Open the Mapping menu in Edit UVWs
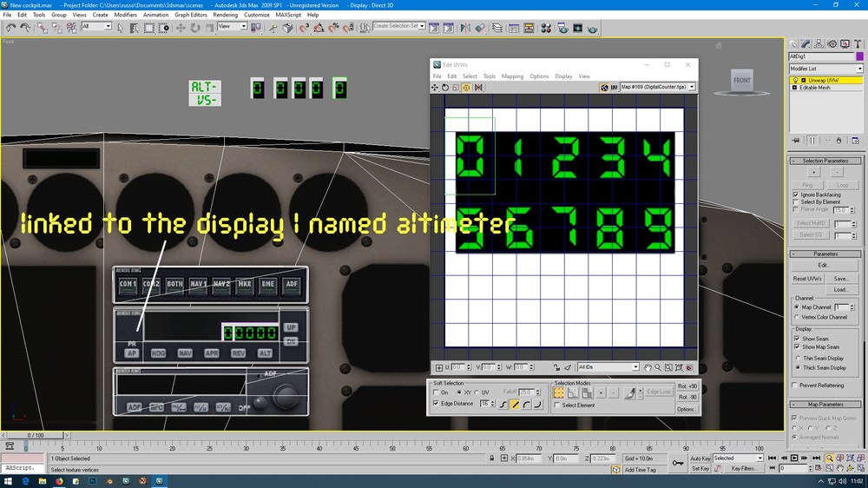The image size is (868, 488). tap(512, 76)
